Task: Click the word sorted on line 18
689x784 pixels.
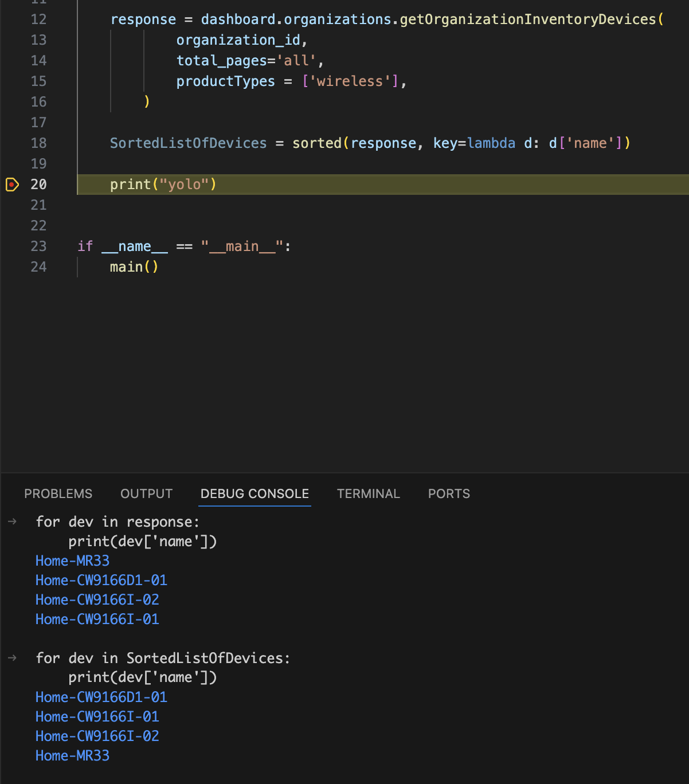Action: [316, 143]
